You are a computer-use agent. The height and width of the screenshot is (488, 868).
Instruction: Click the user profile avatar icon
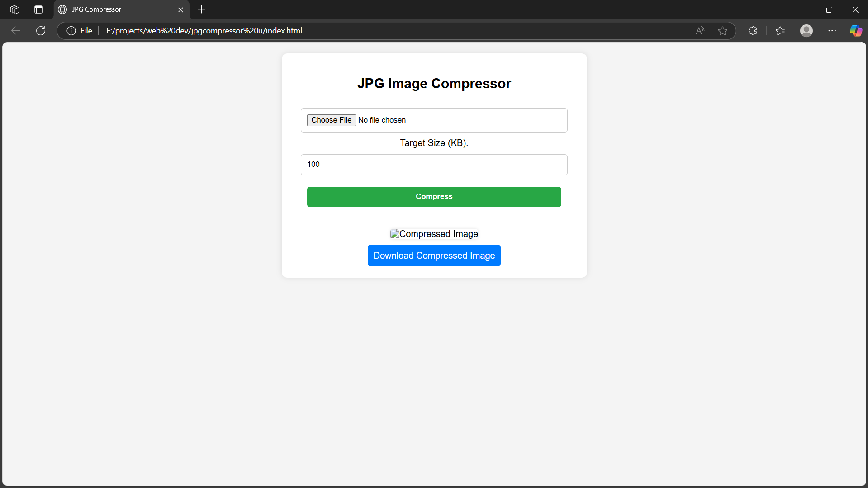click(806, 31)
